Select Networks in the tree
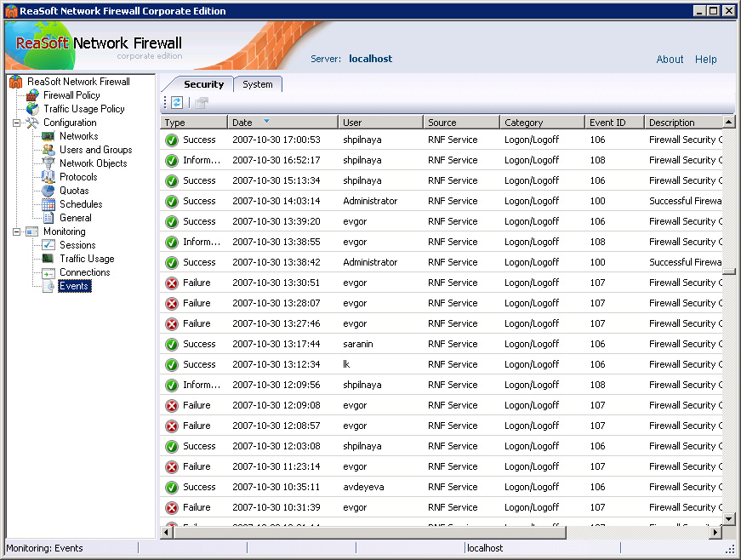Image resolution: width=741 pixels, height=560 pixels. point(79,136)
